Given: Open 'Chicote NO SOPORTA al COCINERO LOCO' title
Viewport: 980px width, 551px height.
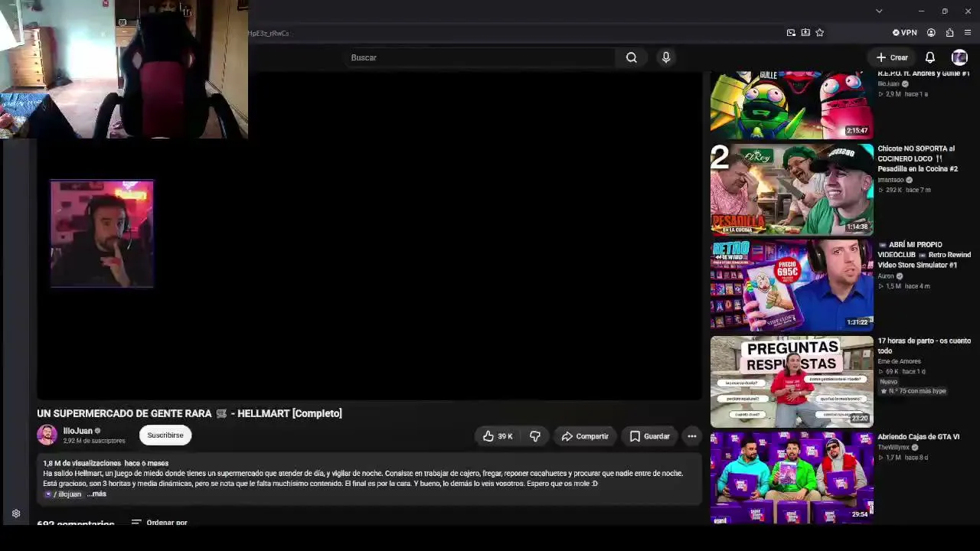Looking at the screenshot, I should (x=917, y=158).
